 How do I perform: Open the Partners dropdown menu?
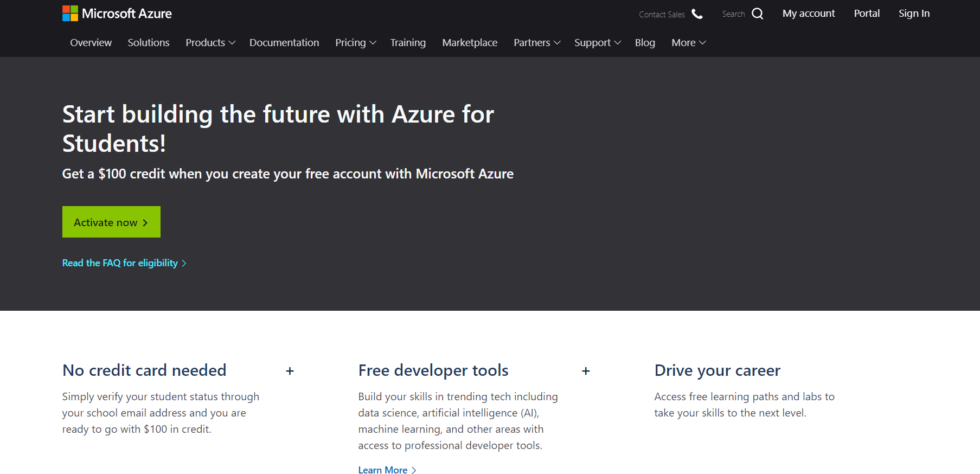click(536, 43)
